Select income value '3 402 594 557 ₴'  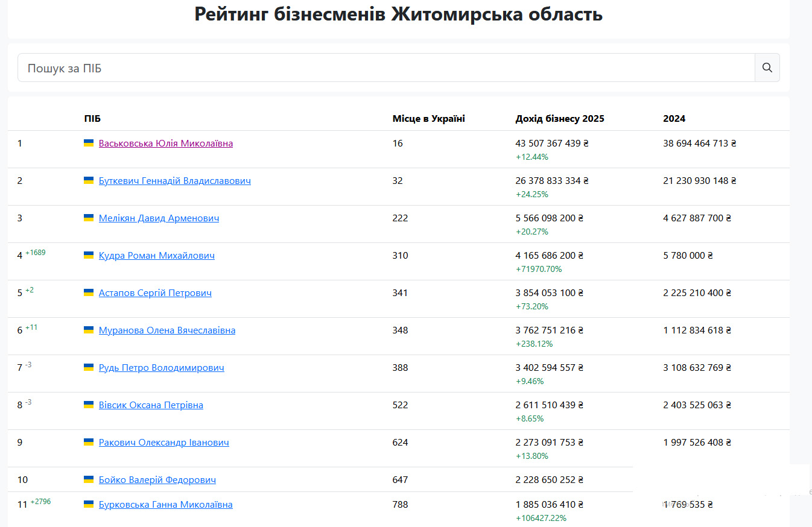tap(550, 368)
